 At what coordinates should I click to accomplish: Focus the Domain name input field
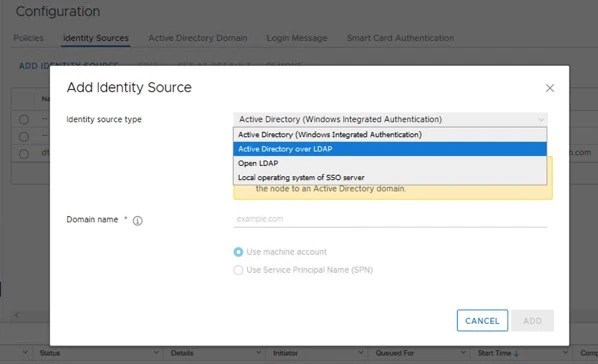pos(390,219)
